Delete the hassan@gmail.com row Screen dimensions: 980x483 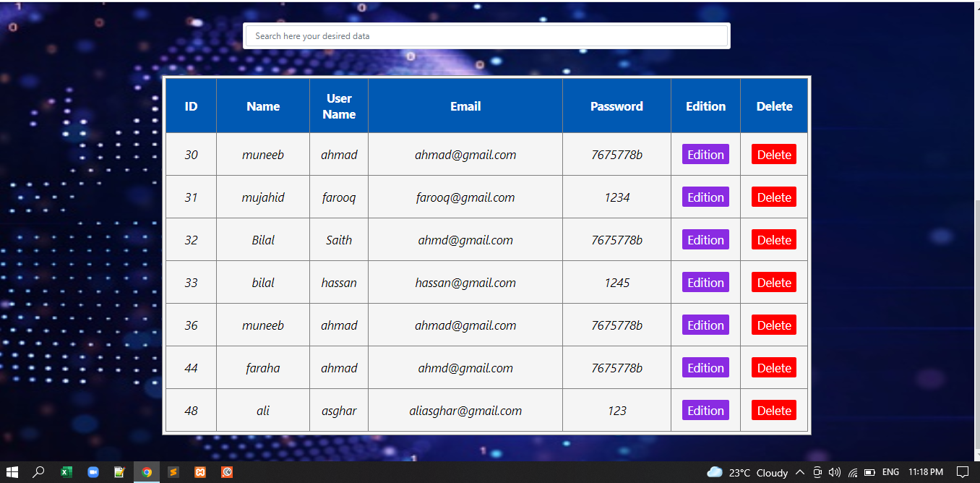[x=773, y=283]
